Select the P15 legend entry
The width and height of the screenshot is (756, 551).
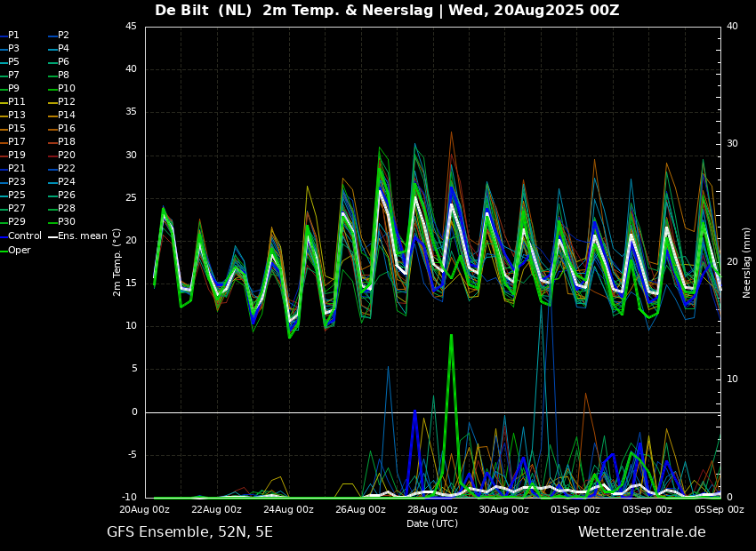pos(16,128)
